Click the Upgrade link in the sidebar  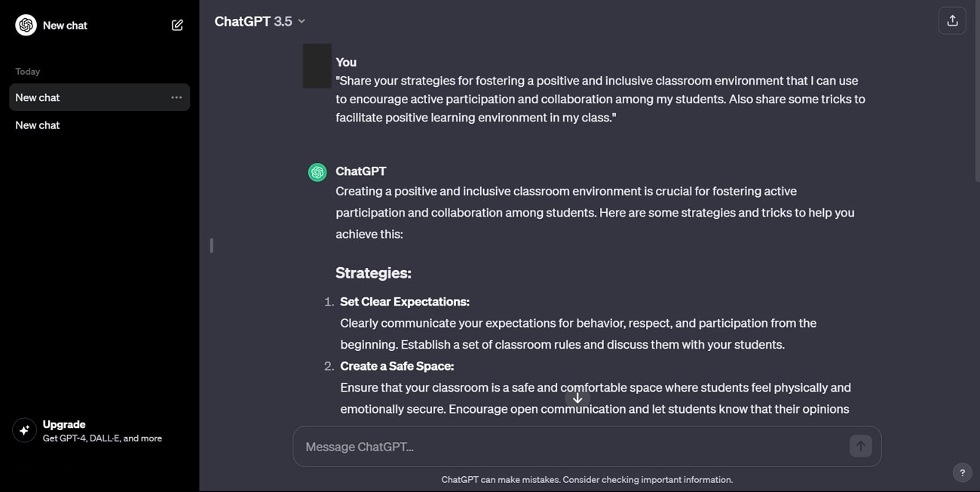64,424
